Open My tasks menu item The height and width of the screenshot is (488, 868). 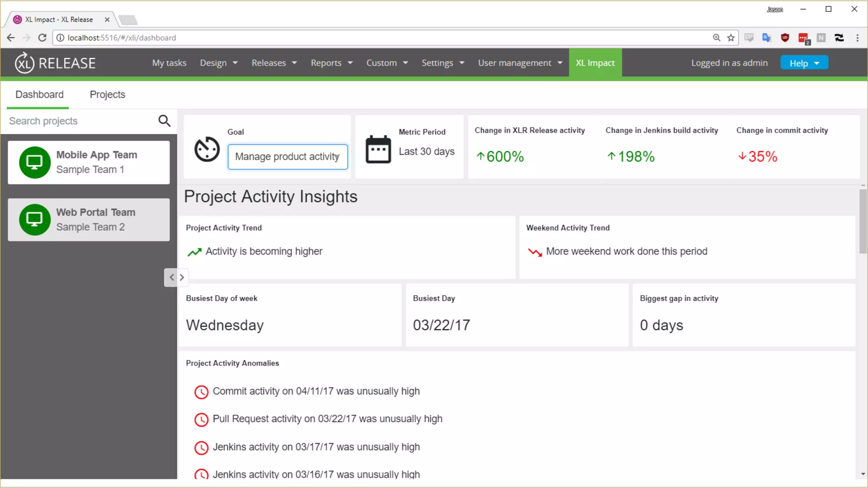169,63
